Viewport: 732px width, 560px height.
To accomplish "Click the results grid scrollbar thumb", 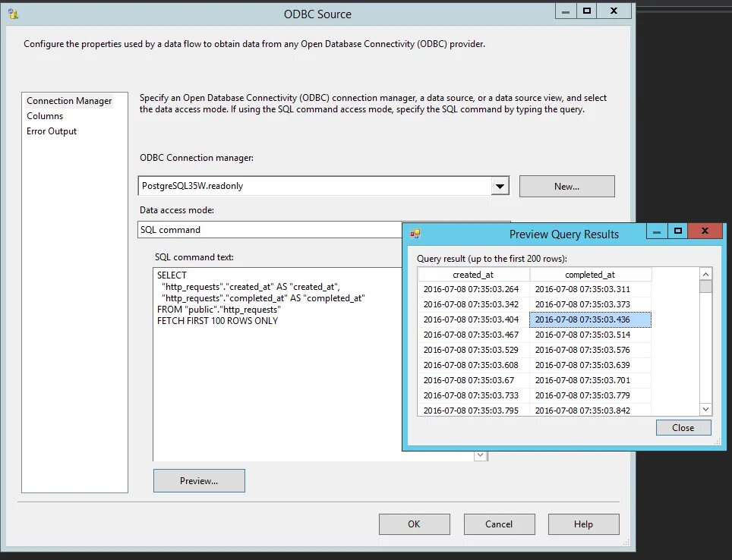I will tap(706, 287).
